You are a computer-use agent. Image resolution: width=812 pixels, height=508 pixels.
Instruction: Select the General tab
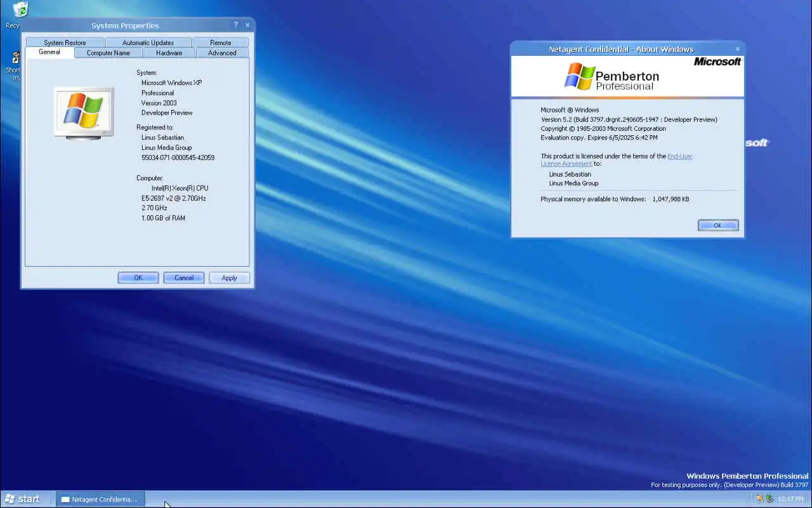[x=49, y=52]
